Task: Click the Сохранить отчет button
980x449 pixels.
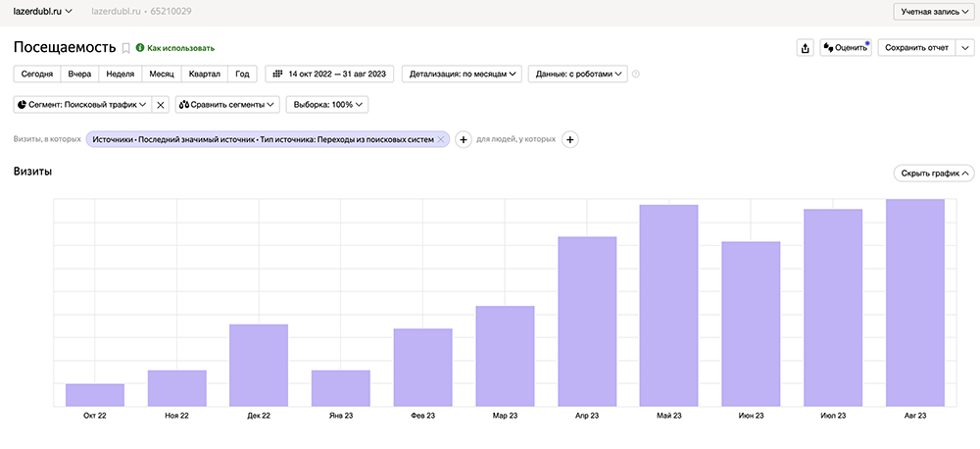Action: [x=916, y=47]
